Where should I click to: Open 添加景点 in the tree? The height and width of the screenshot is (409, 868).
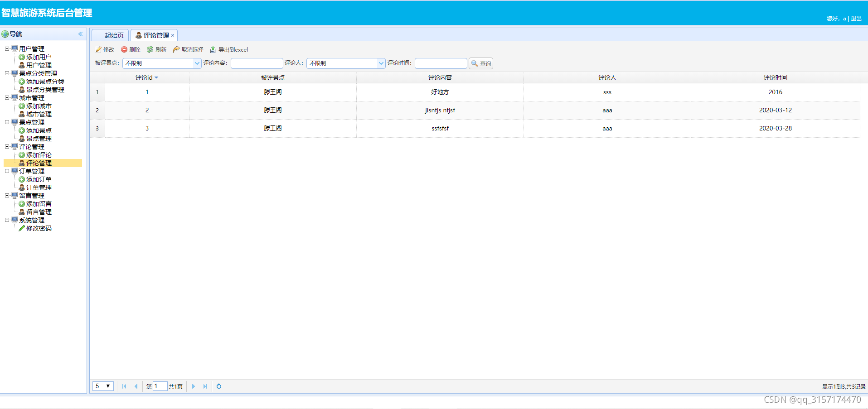[x=39, y=130]
